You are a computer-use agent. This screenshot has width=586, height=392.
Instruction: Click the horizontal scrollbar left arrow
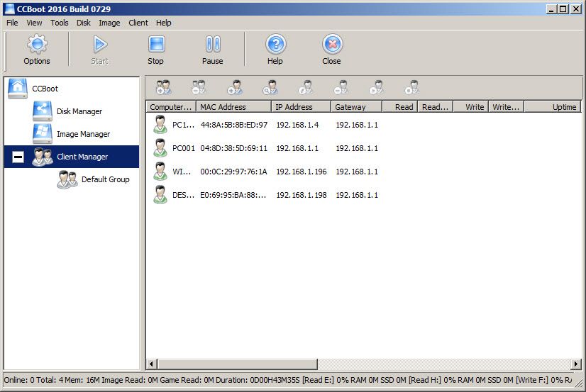tap(151, 364)
